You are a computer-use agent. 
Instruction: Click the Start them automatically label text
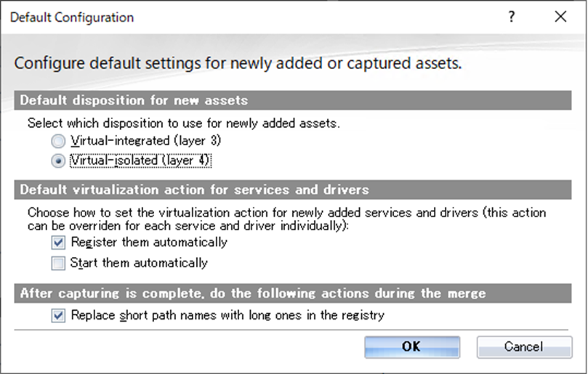click(139, 263)
